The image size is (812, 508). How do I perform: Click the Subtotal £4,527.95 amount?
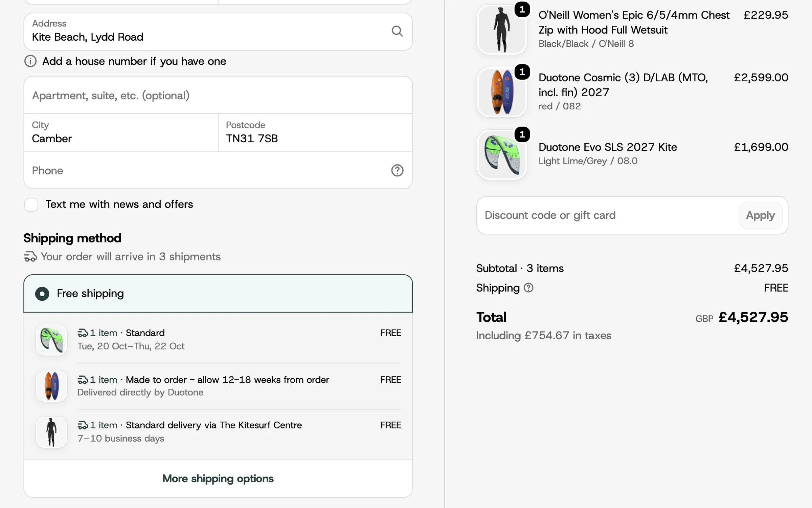pos(761,268)
